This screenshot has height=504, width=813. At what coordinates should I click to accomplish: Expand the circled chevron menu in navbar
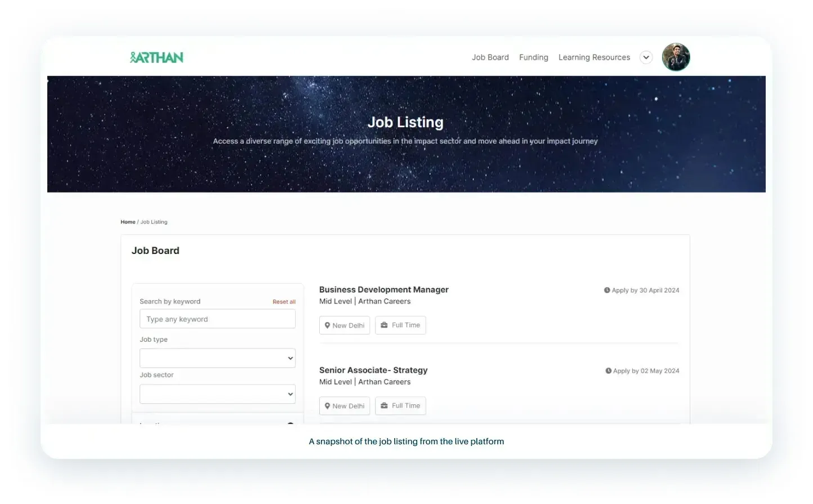pyautogui.click(x=646, y=57)
